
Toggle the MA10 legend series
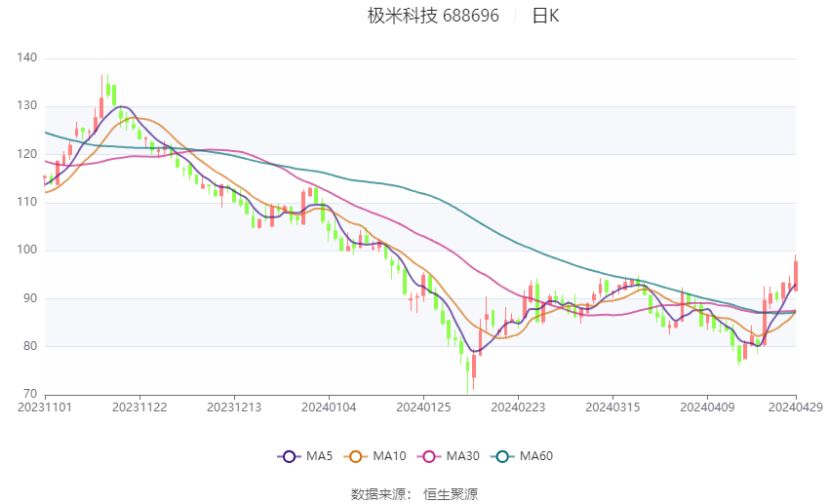point(375,456)
